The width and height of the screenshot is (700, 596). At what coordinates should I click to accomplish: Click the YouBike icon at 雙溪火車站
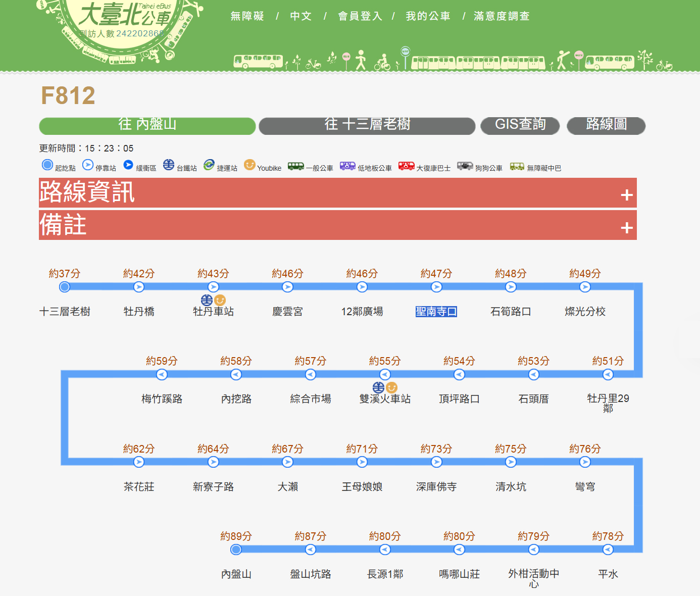point(391,387)
